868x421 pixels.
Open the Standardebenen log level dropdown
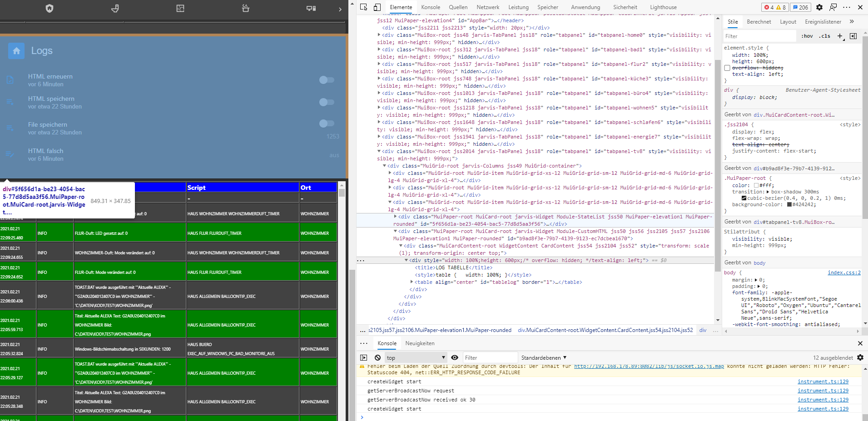[544, 358]
